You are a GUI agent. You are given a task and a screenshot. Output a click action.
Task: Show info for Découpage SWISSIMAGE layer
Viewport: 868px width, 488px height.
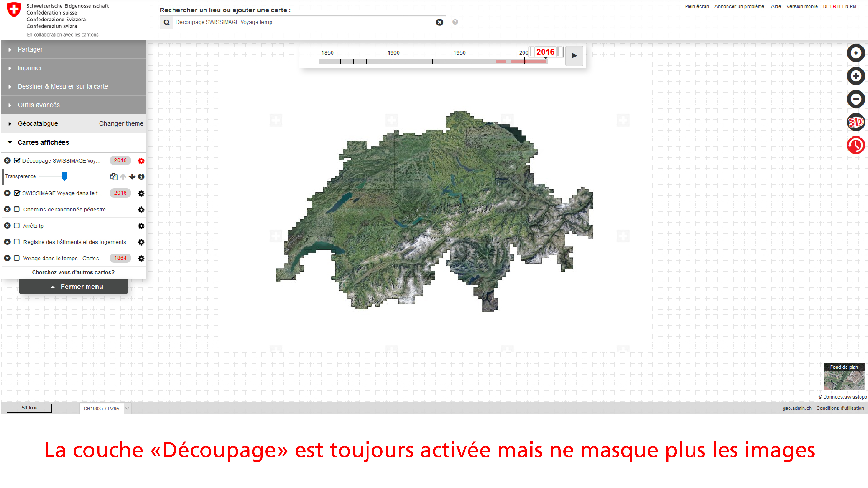141,177
